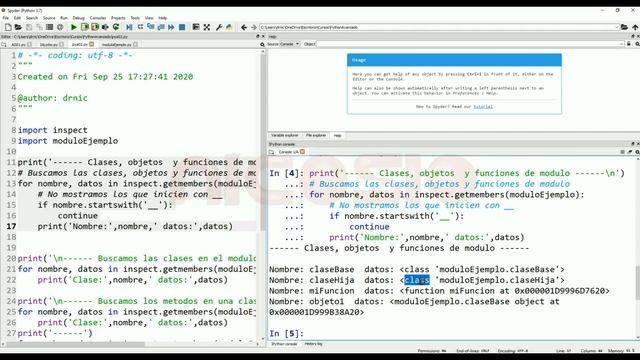Save the file with the Save icon
This screenshot has height=360, width=640.
[x=29, y=27]
